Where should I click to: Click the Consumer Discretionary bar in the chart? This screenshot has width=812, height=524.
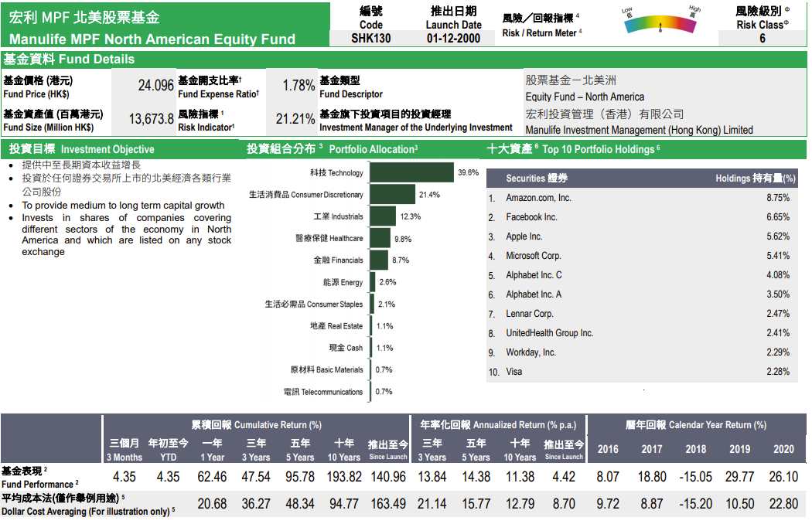(x=393, y=194)
